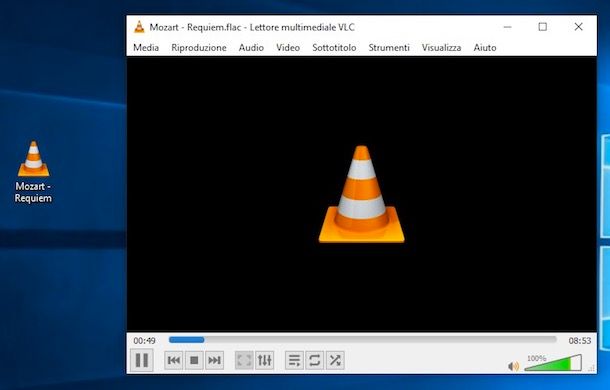Screen dimensions: 610x390
Task: Open the Audio menu
Action: coord(251,47)
